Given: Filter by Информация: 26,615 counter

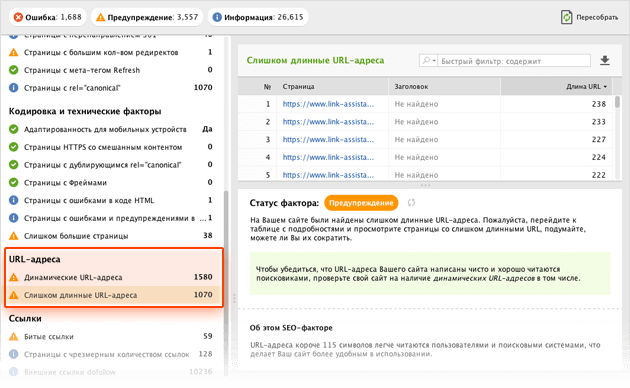Looking at the screenshot, I should tap(258, 17).
